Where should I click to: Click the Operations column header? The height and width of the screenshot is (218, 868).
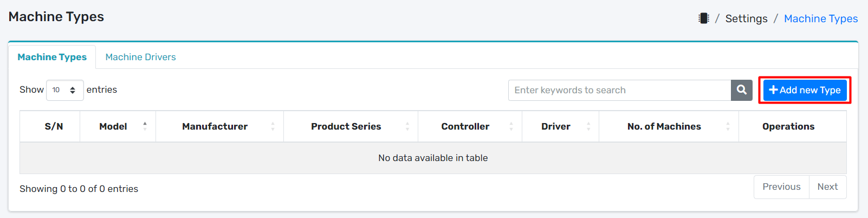click(x=788, y=126)
